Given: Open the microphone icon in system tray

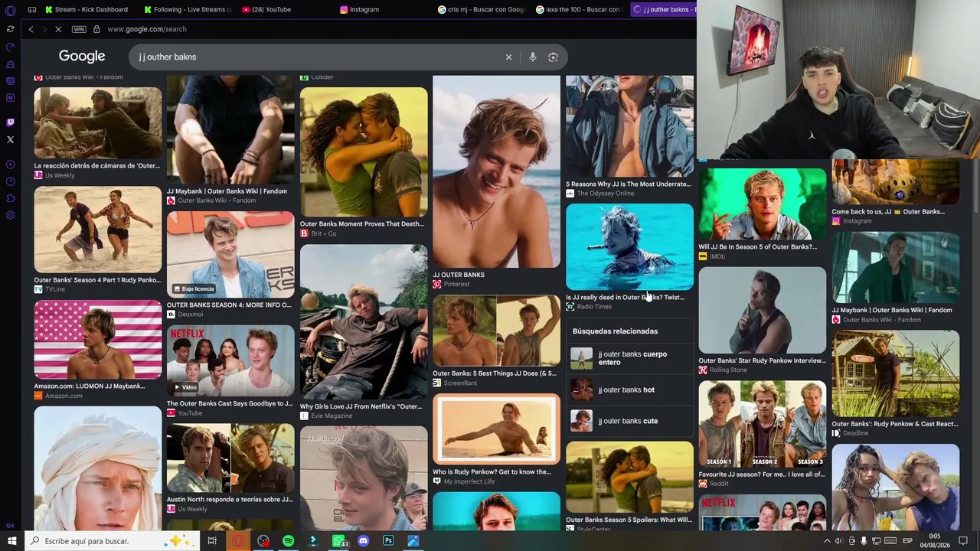Looking at the screenshot, I should [864, 541].
